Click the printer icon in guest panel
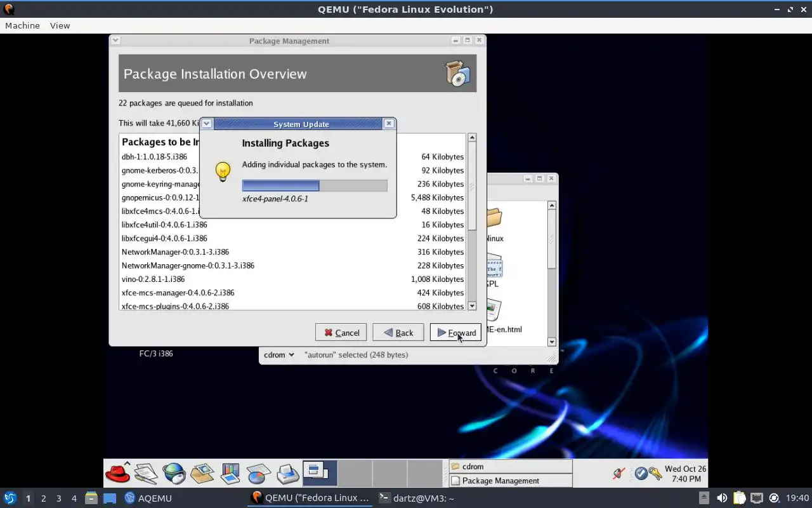Image resolution: width=812 pixels, height=508 pixels. (287, 473)
